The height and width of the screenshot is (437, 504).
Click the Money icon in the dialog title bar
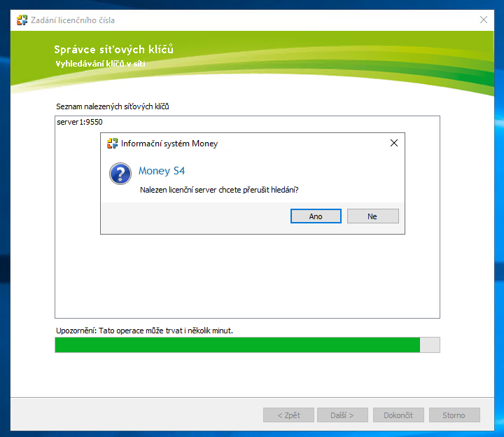[x=112, y=144]
